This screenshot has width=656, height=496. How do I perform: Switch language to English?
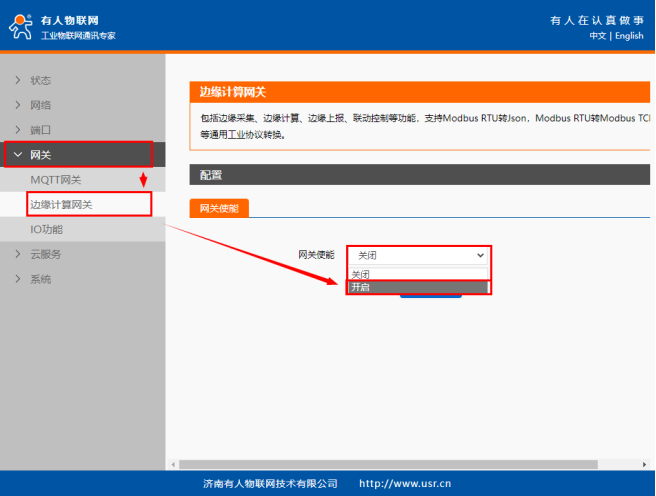pyautogui.click(x=629, y=36)
